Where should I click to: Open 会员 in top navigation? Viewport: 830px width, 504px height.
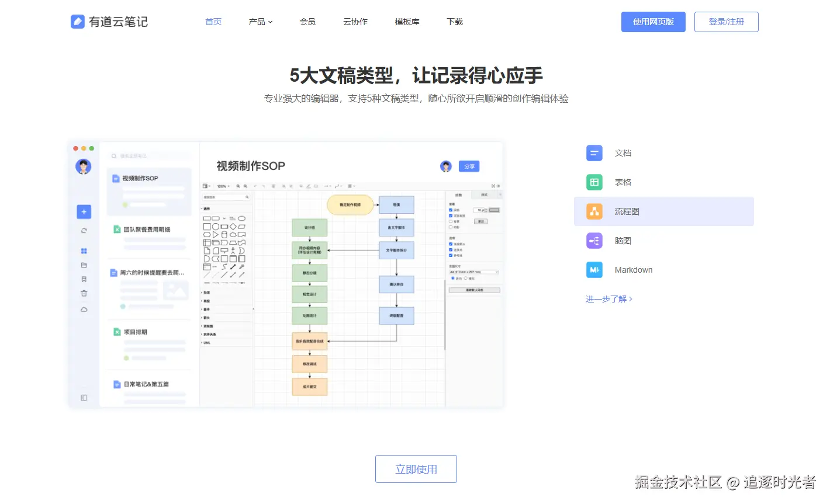click(x=307, y=22)
